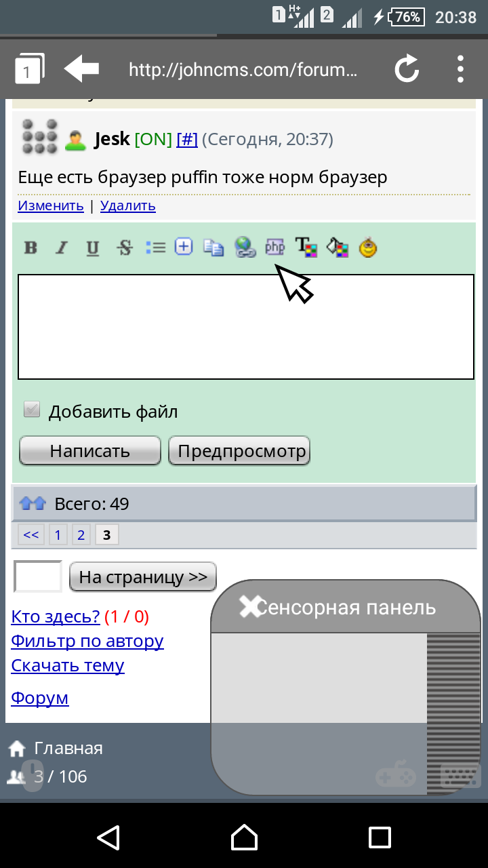Click the Сегодня, 20:37 timestamp
The height and width of the screenshot is (868, 488).
[268, 140]
